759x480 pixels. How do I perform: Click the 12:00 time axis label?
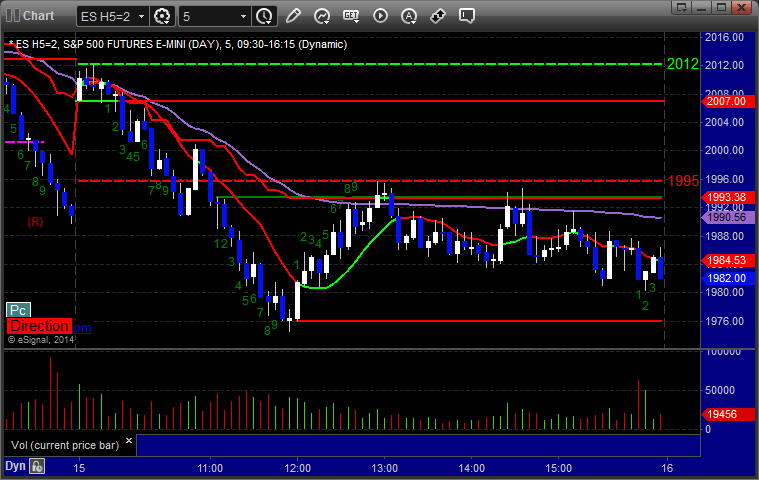tap(297, 468)
